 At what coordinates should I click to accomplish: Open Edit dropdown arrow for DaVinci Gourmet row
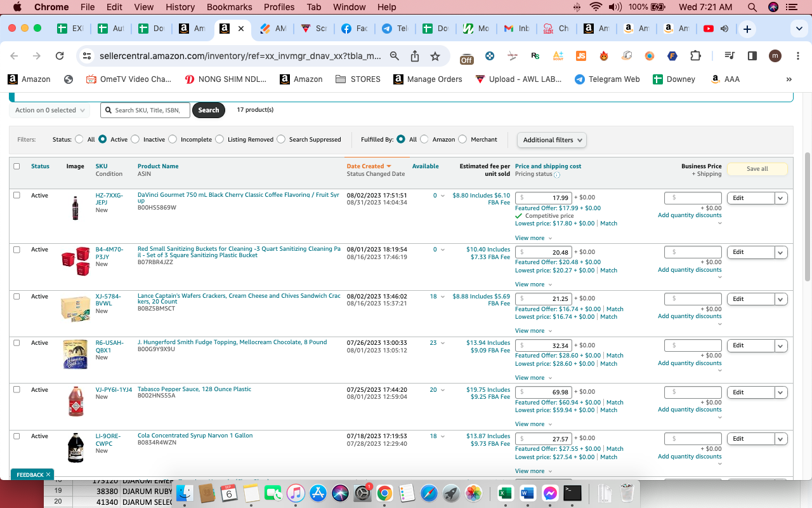[x=781, y=198]
